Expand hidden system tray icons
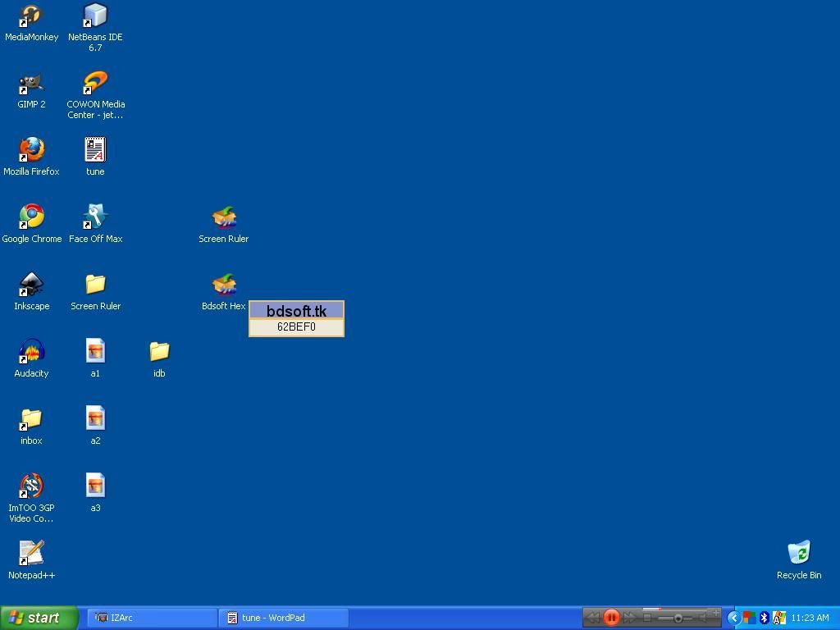Image resolution: width=840 pixels, height=630 pixels. click(x=734, y=618)
